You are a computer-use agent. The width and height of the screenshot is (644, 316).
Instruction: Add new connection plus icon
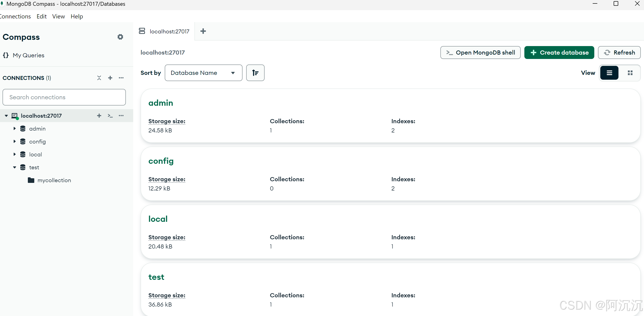pyautogui.click(x=110, y=78)
